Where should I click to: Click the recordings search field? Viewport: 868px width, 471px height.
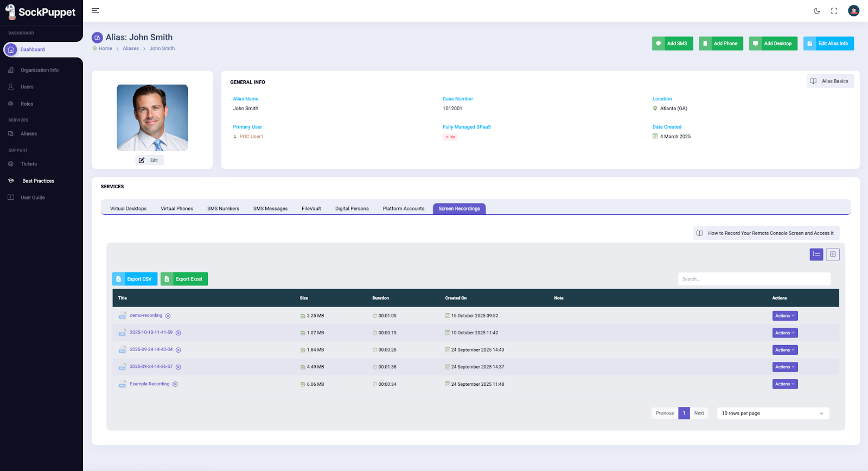(x=754, y=279)
